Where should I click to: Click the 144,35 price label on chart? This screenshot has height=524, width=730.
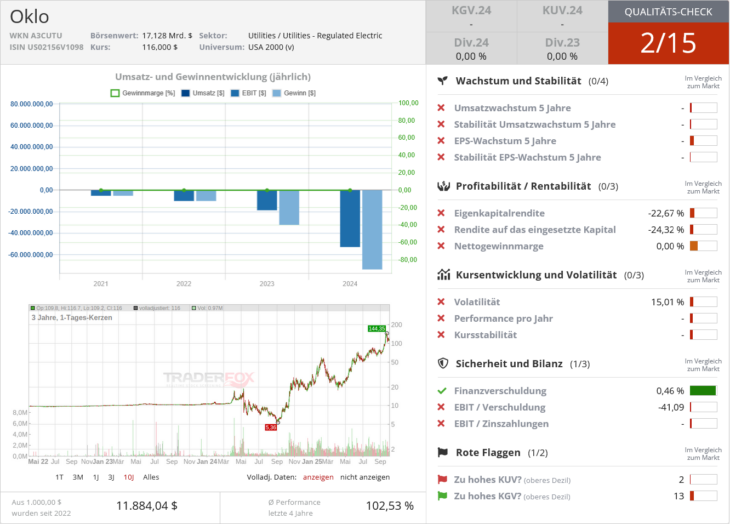pyautogui.click(x=376, y=328)
